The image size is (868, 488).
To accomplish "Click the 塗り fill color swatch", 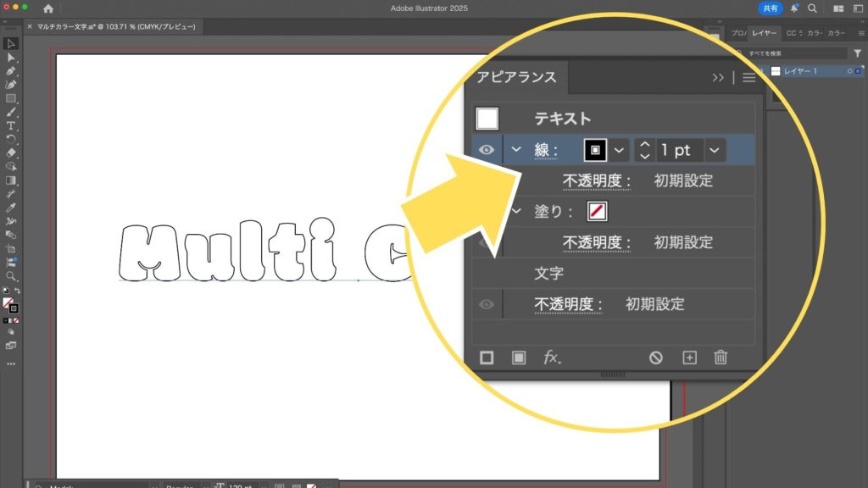I will point(596,212).
